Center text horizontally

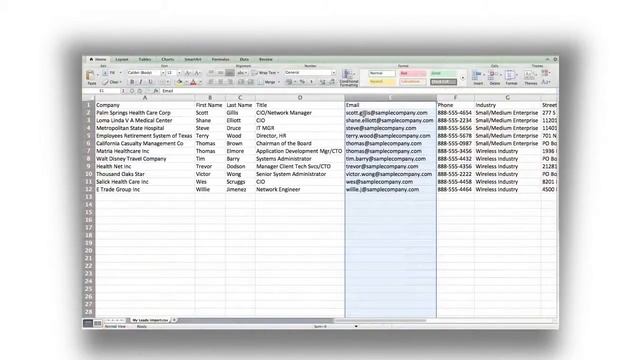220,82
